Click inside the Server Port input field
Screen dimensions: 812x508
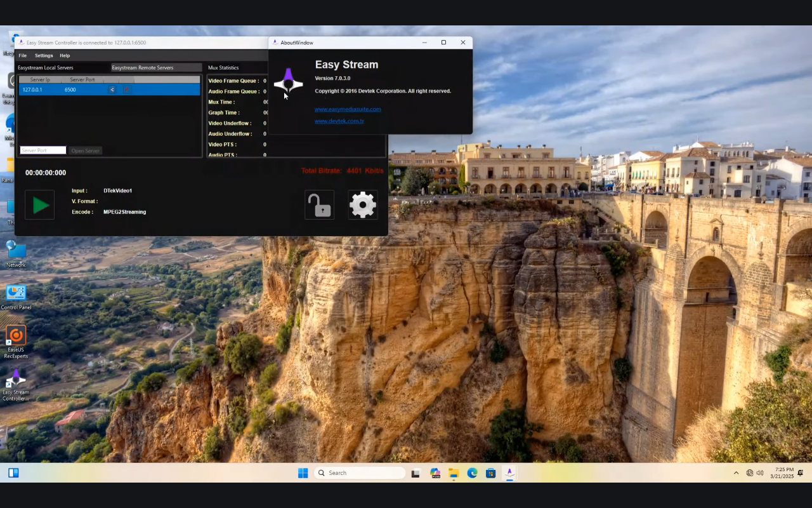(x=42, y=150)
